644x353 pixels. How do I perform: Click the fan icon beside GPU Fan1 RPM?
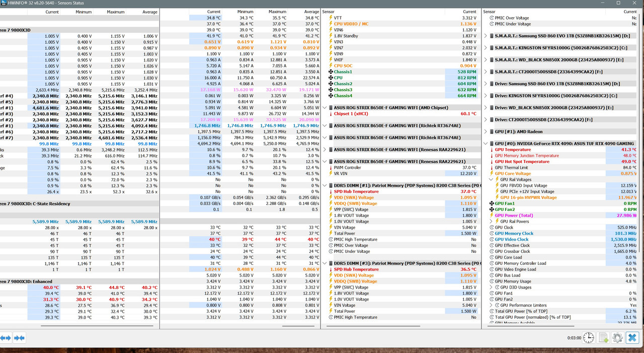click(x=492, y=203)
